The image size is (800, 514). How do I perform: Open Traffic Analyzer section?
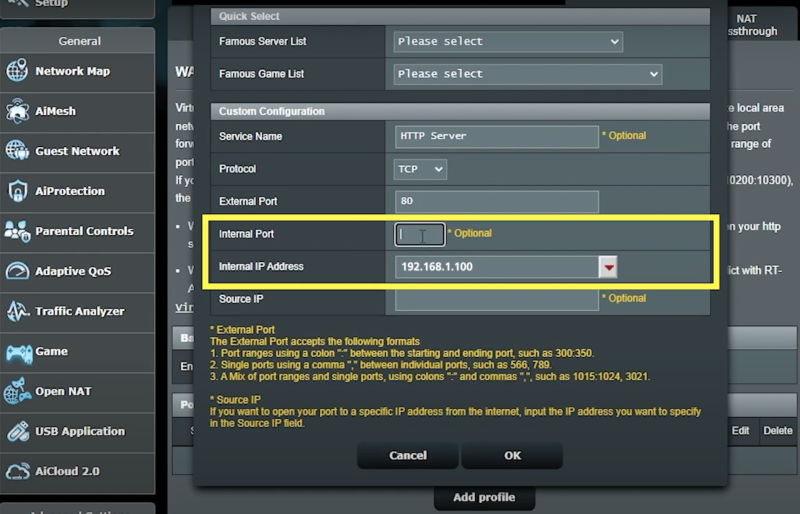click(78, 311)
